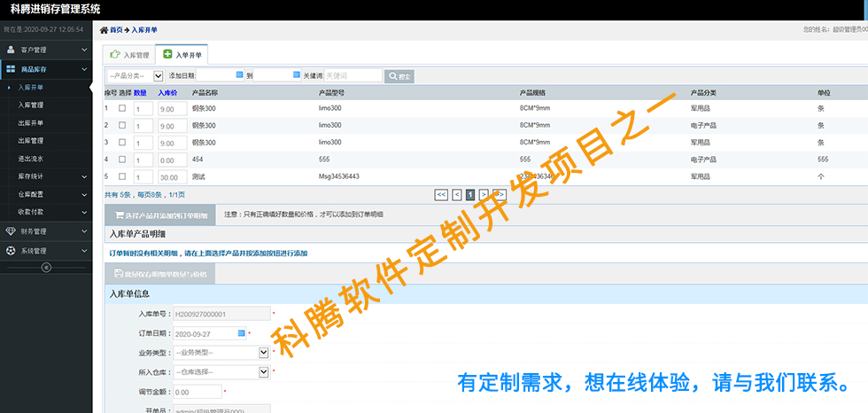Select the 入单开单 tab
868x413 pixels.
coord(182,54)
